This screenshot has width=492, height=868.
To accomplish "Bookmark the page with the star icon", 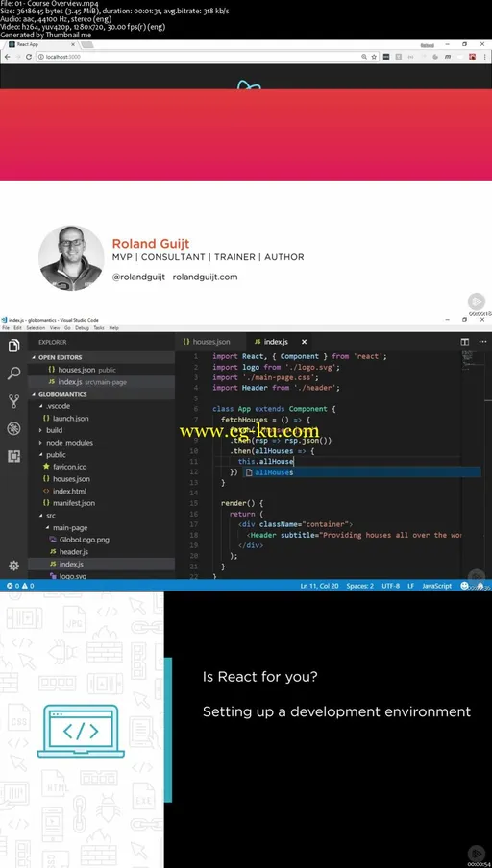I will click(374, 57).
